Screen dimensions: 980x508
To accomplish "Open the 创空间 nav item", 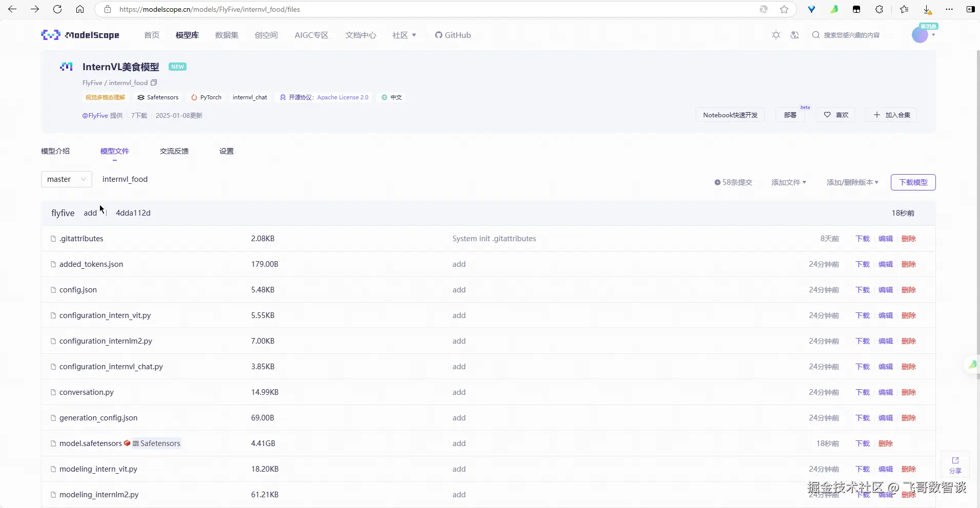I will coord(266,35).
